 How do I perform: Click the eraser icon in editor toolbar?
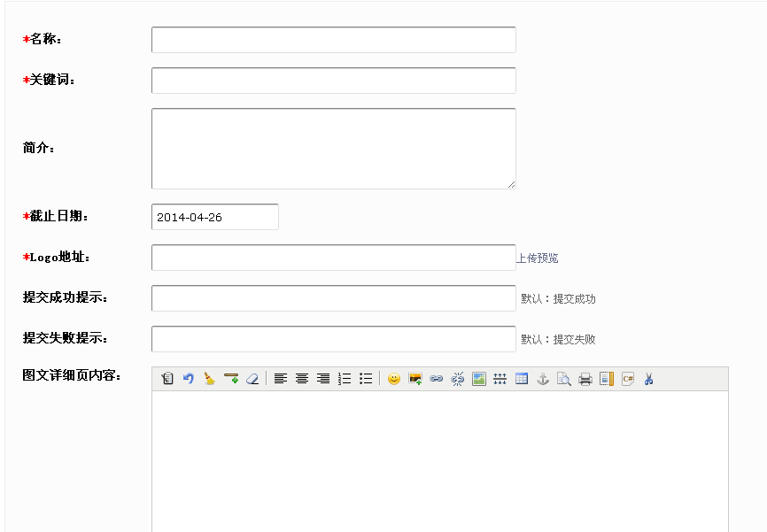pos(252,379)
